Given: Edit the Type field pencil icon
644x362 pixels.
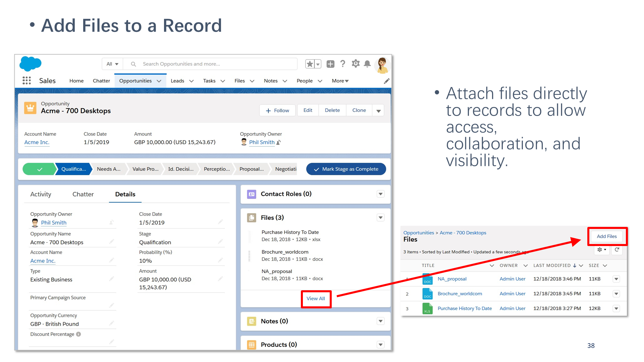Looking at the screenshot, I should [112, 279].
